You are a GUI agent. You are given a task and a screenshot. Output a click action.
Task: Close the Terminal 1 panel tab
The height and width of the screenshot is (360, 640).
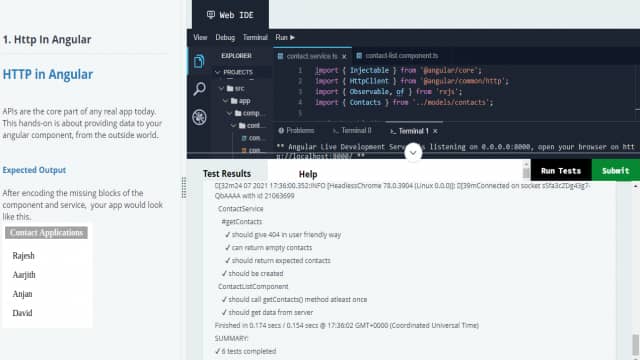(x=435, y=131)
